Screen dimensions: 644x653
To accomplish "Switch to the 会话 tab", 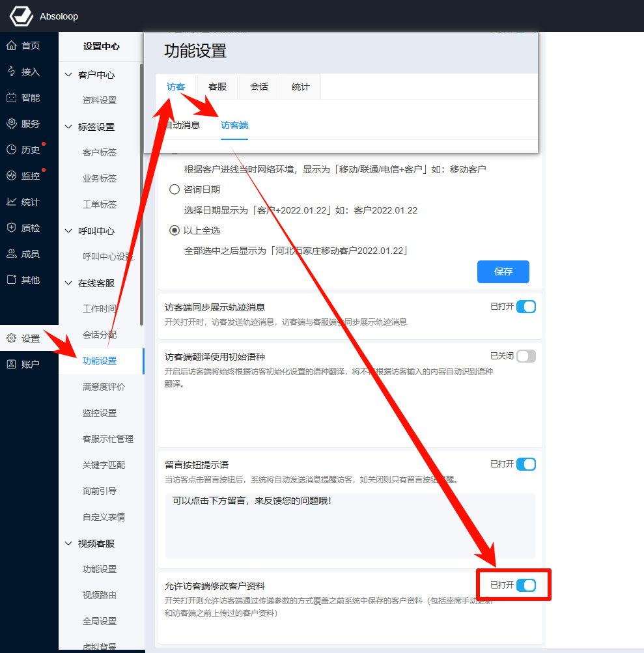I will point(259,87).
